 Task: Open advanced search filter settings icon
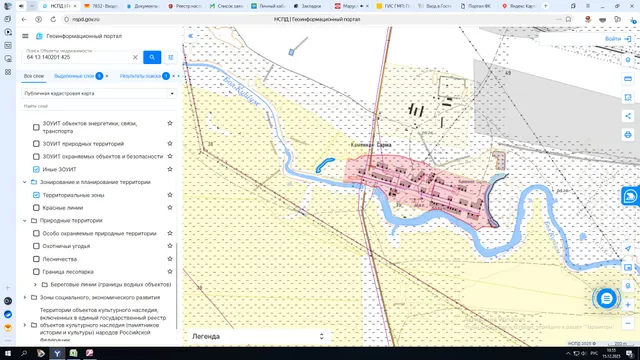[x=171, y=57]
